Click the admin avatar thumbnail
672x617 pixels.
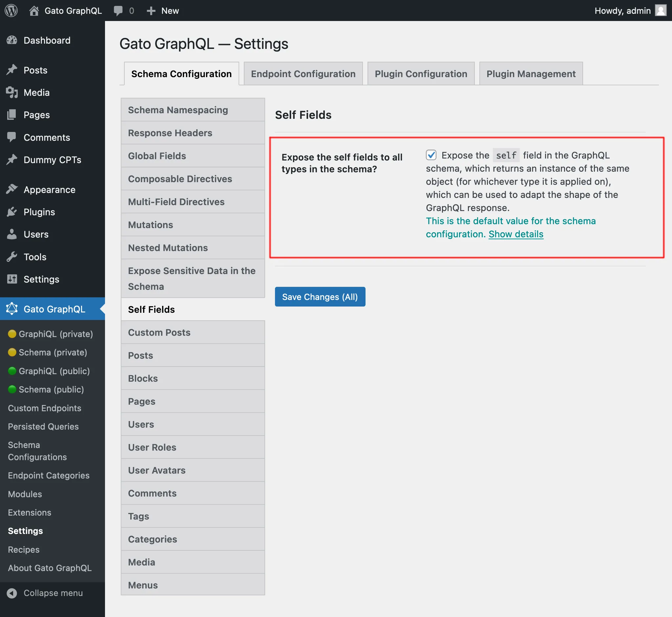click(661, 11)
